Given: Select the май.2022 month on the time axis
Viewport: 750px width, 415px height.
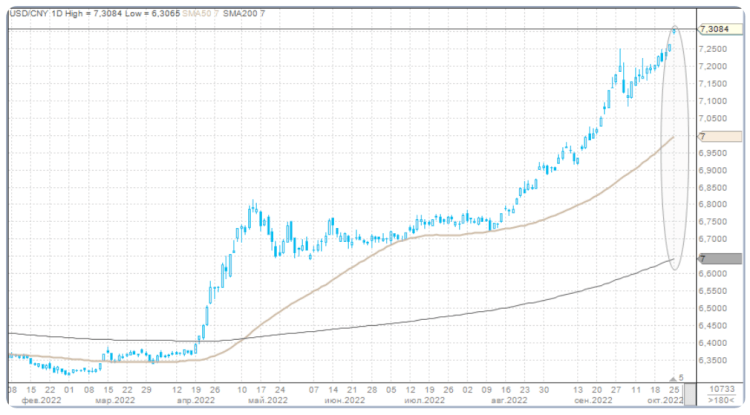Looking at the screenshot, I should tap(268, 400).
